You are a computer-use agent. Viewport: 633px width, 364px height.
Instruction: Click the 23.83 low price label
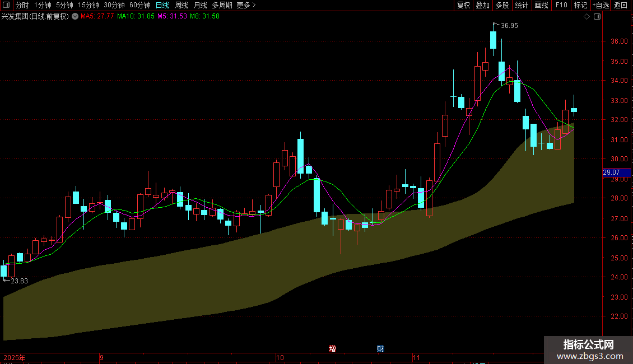pyautogui.click(x=19, y=281)
